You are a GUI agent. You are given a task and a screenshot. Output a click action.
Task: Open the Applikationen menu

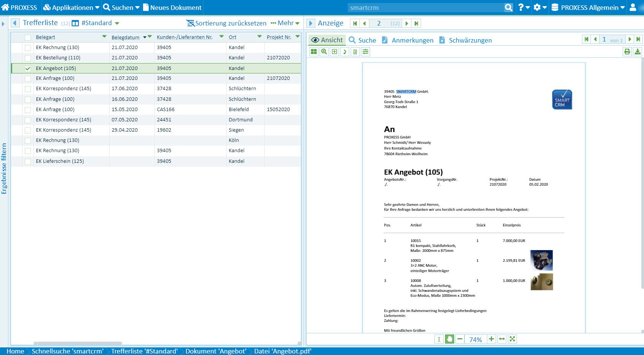click(x=71, y=7)
